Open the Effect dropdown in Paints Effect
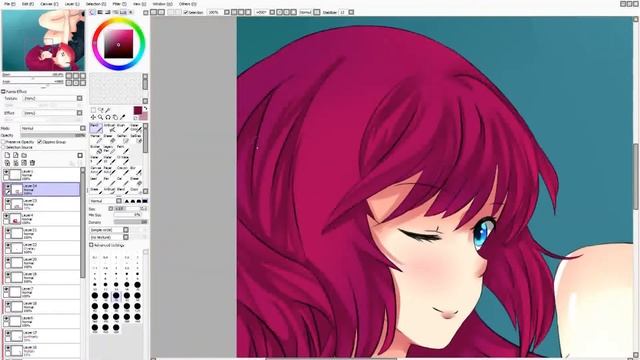This screenshot has height=360, width=640. 52,113
